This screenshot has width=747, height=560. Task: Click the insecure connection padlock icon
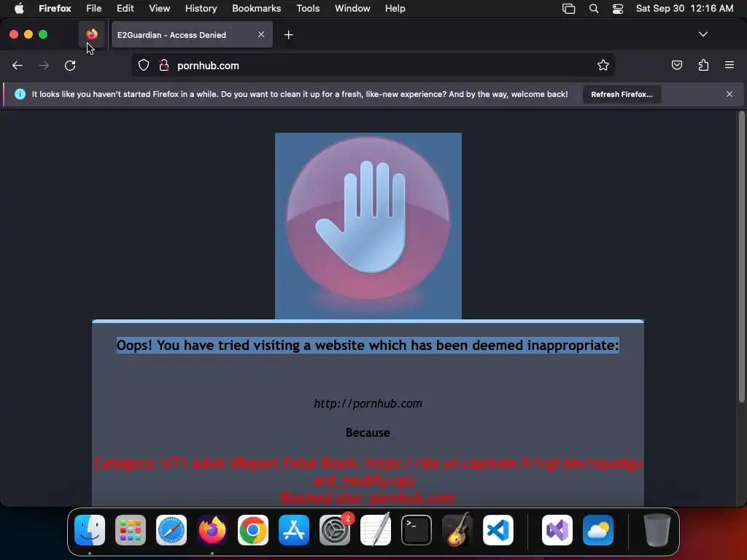164,65
